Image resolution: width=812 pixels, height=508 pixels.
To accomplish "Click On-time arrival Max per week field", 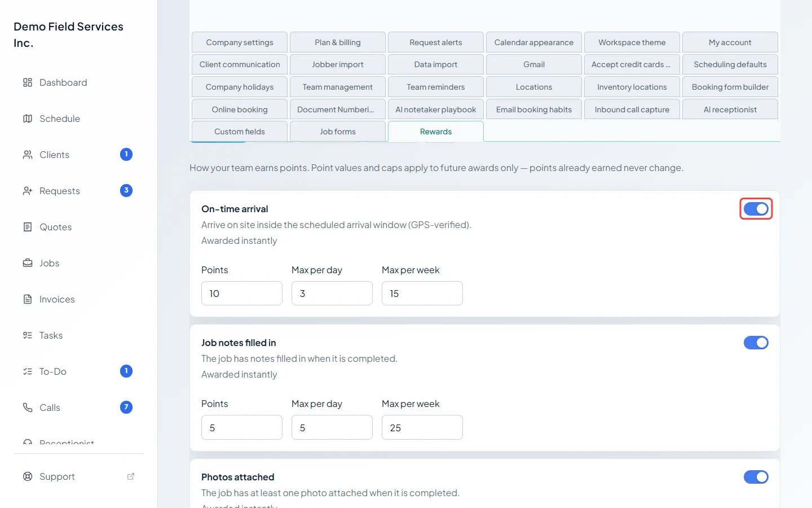I will (422, 294).
